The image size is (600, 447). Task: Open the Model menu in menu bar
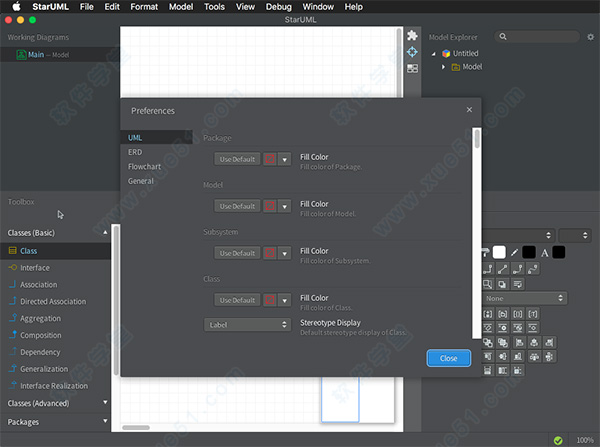(x=181, y=7)
